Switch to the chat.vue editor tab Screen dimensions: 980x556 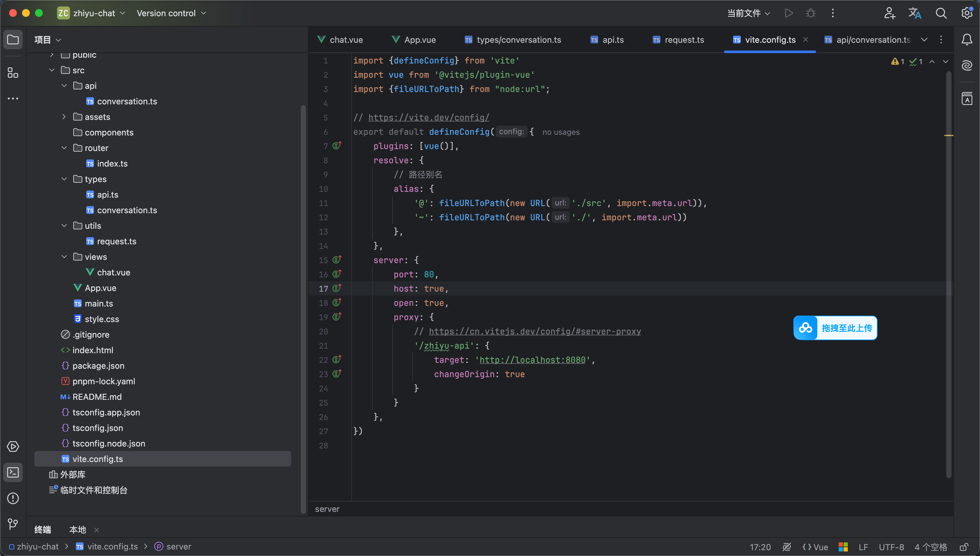[x=341, y=40]
